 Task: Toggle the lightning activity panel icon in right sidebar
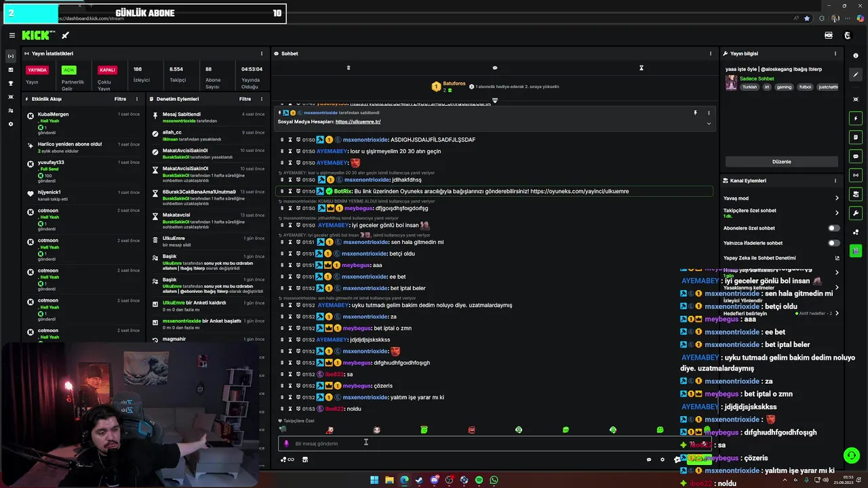pos(856,119)
